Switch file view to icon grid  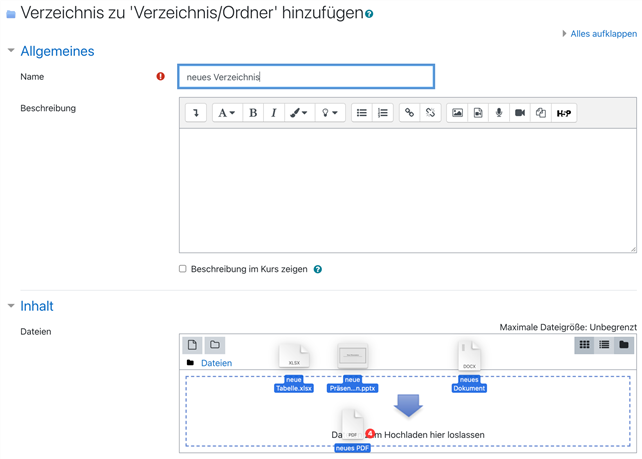(585, 345)
